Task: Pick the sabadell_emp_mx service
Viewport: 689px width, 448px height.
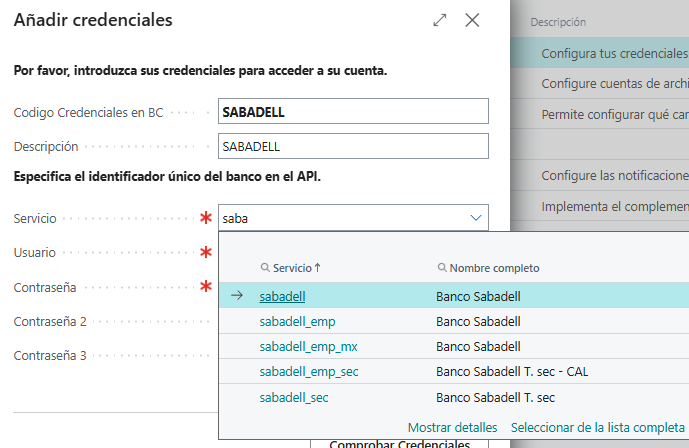Action: pos(308,347)
